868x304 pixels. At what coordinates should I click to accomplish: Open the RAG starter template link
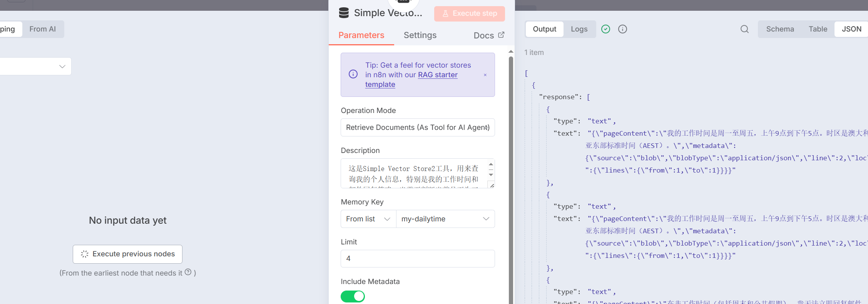[x=438, y=75]
